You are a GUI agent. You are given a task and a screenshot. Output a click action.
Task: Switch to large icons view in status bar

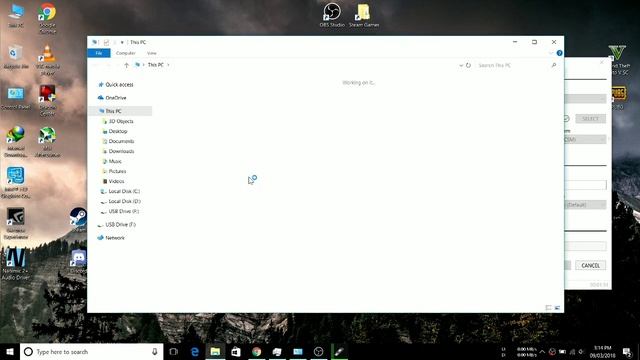[557, 308]
